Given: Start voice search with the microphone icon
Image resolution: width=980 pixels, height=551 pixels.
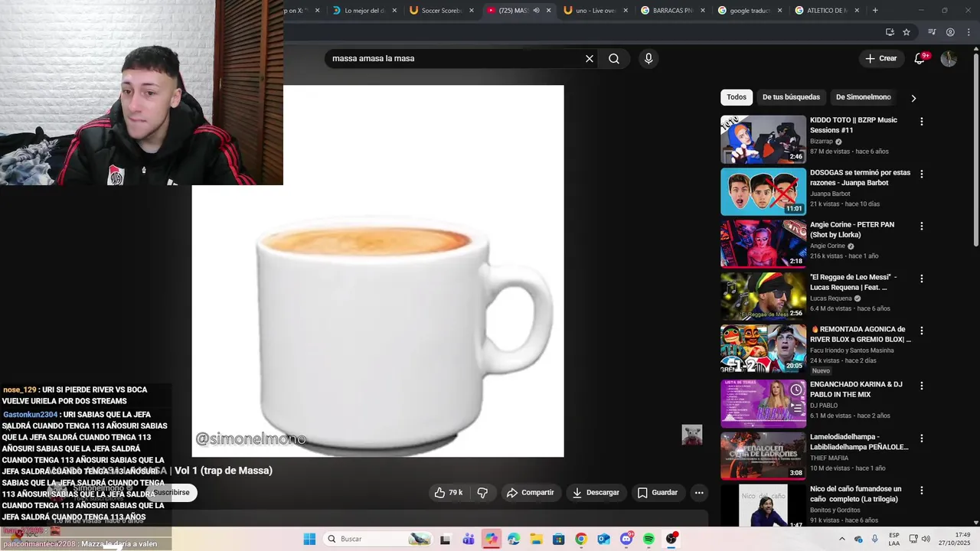Looking at the screenshot, I should click(x=648, y=59).
